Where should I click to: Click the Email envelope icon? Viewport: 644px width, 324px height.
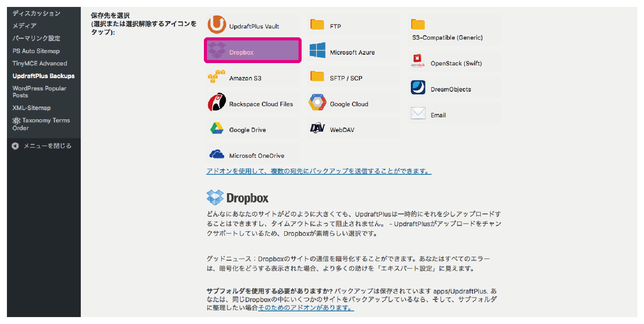pos(418,113)
